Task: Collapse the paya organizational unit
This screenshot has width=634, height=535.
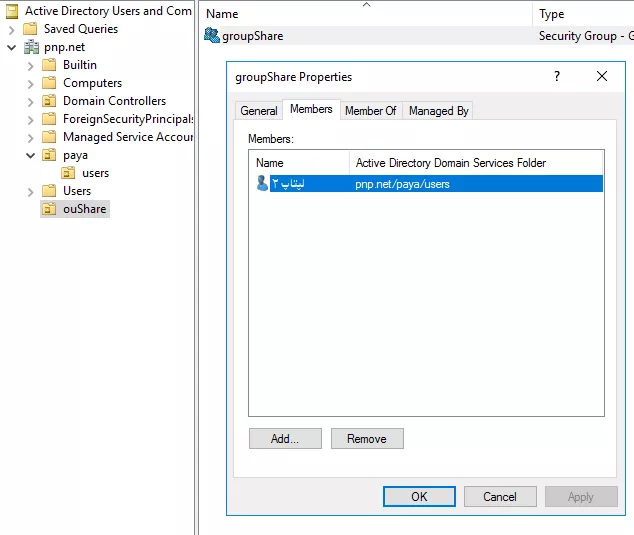Action: tap(30, 155)
